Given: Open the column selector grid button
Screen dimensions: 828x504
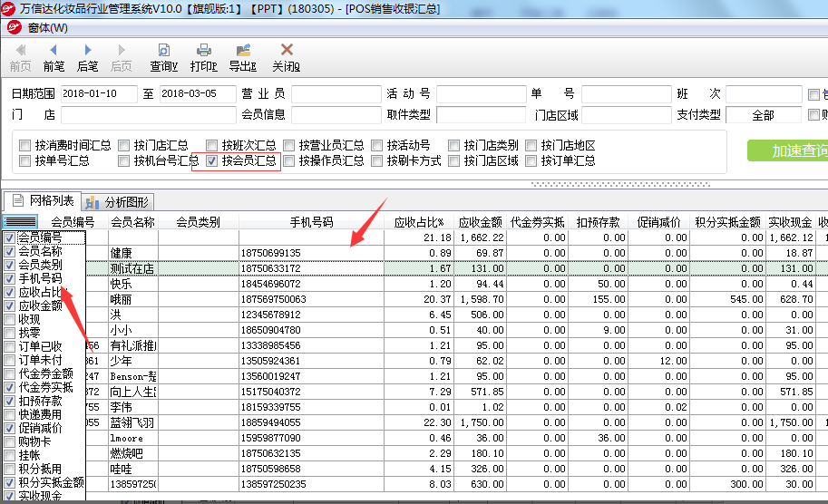Looking at the screenshot, I should click(x=21, y=222).
